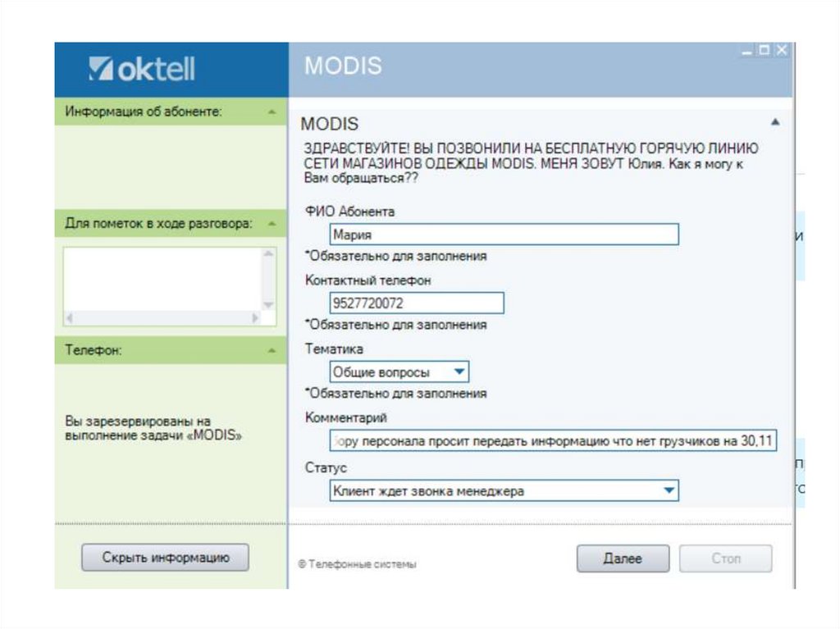
Task: Click right arrow of notes horizontal scrollbar
Action: (256, 317)
